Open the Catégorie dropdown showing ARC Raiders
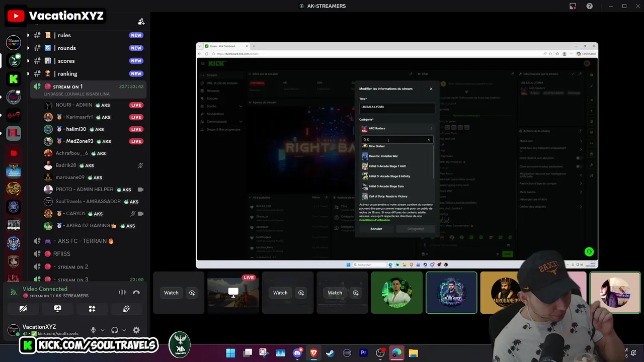This screenshot has width=644, height=362. (x=397, y=128)
